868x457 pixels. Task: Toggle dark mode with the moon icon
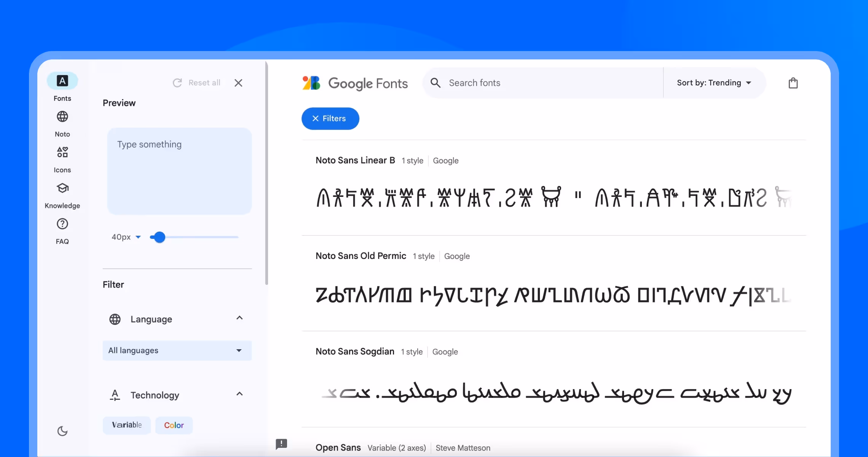point(62,431)
